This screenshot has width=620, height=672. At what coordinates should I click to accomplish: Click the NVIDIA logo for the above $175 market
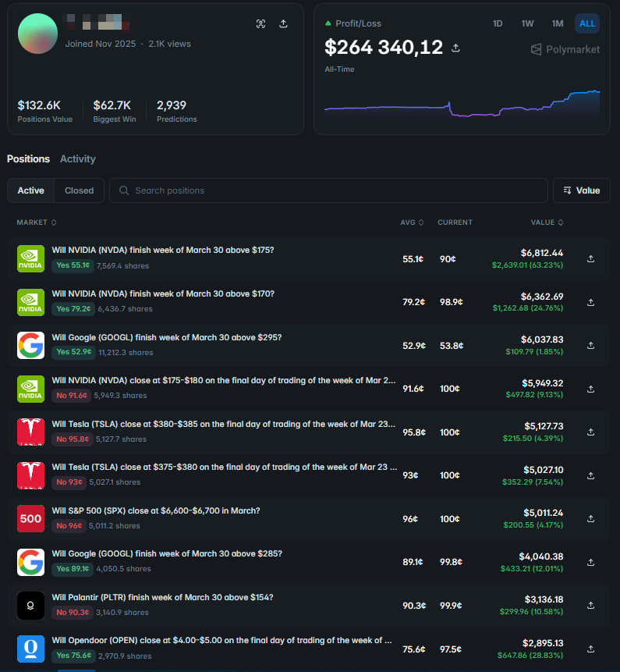(31, 259)
